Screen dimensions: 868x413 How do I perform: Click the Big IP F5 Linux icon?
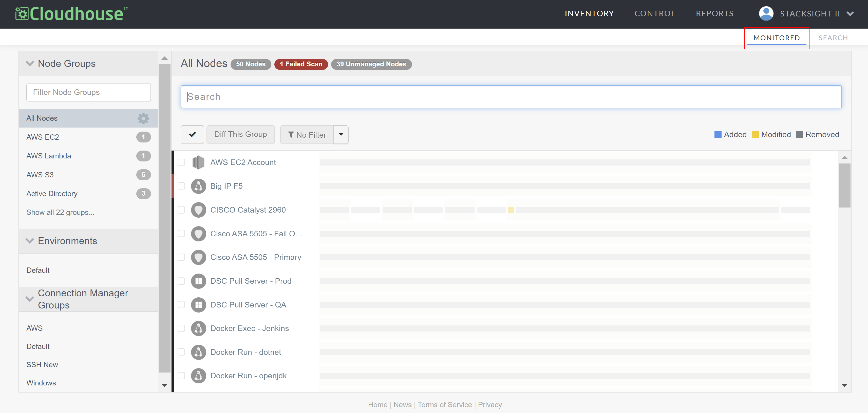point(198,186)
